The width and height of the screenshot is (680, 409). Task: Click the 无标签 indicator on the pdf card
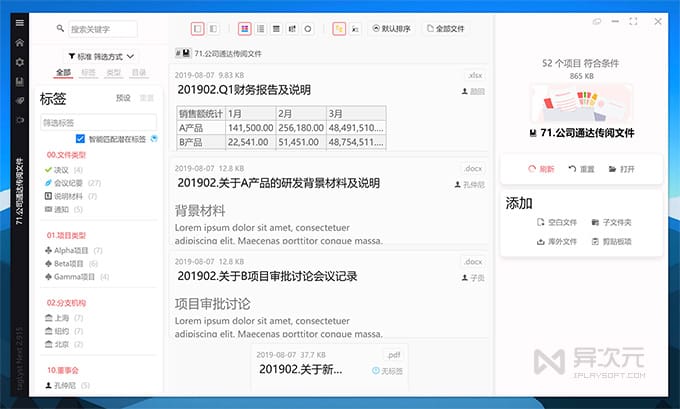tap(387, 371)
